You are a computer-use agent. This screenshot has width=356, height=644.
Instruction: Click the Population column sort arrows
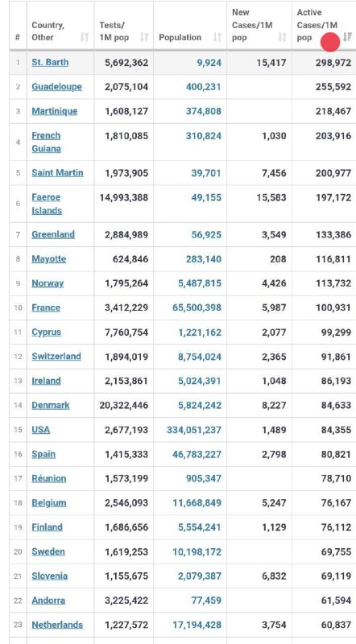pyautogui.click(x=217, y=37)
